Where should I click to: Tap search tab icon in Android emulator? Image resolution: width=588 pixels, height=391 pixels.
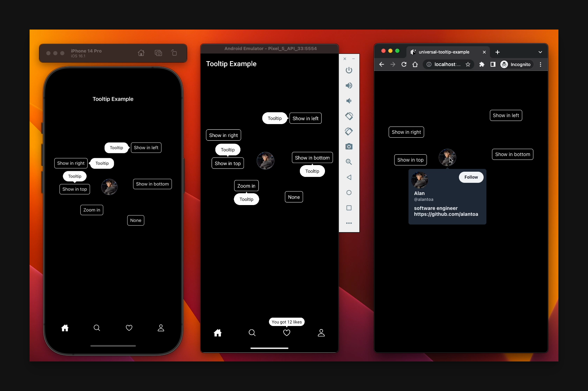[x=252, y=333]
